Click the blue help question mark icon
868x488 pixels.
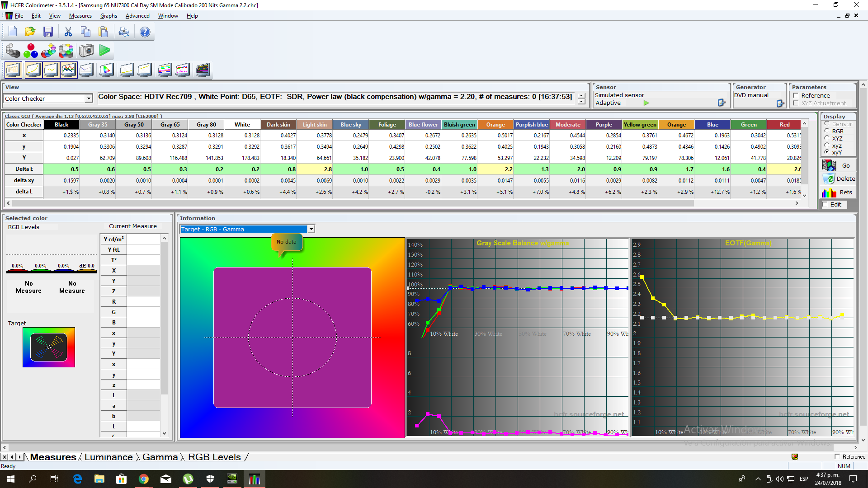pos(145,32)
